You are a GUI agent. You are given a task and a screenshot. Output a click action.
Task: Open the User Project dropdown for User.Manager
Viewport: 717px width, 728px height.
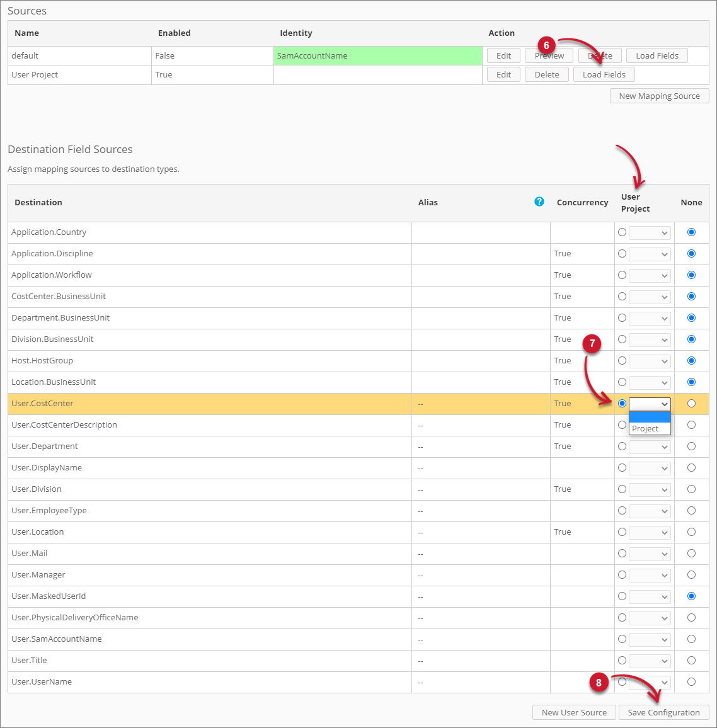[x=650, y=575]
